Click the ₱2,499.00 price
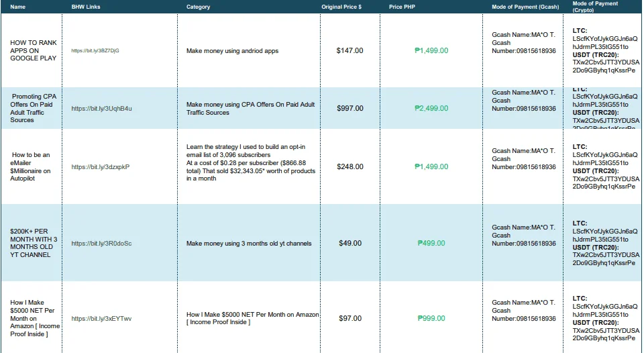The width and height of the screenshot is (644, 353). pyautogui.click(x=431, y=109)
